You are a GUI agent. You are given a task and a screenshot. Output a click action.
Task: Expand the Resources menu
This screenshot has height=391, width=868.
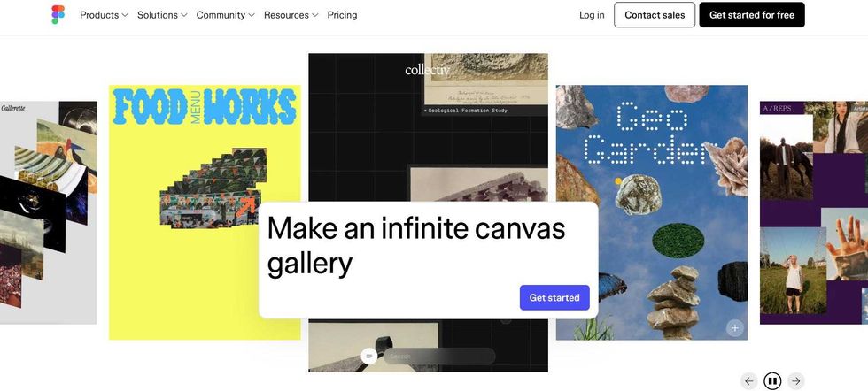click(x=291, y=15)
